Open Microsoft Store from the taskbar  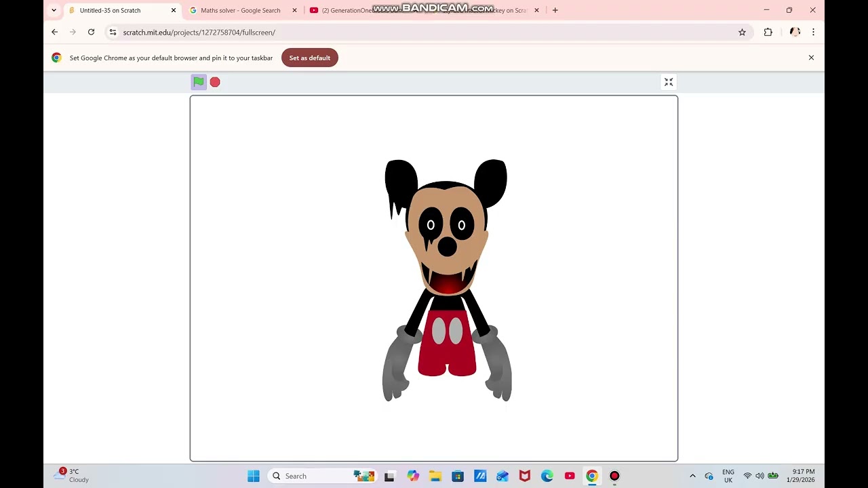(x=458, y=476)
